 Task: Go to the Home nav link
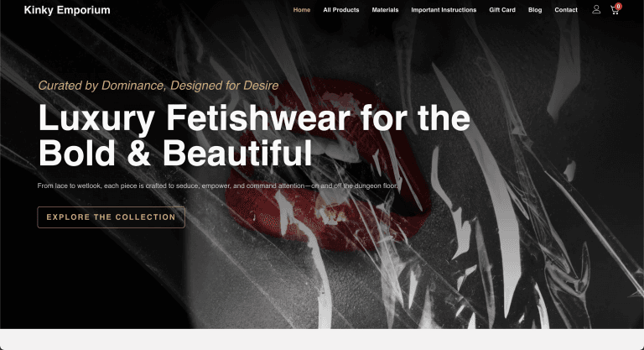point(302,10)
